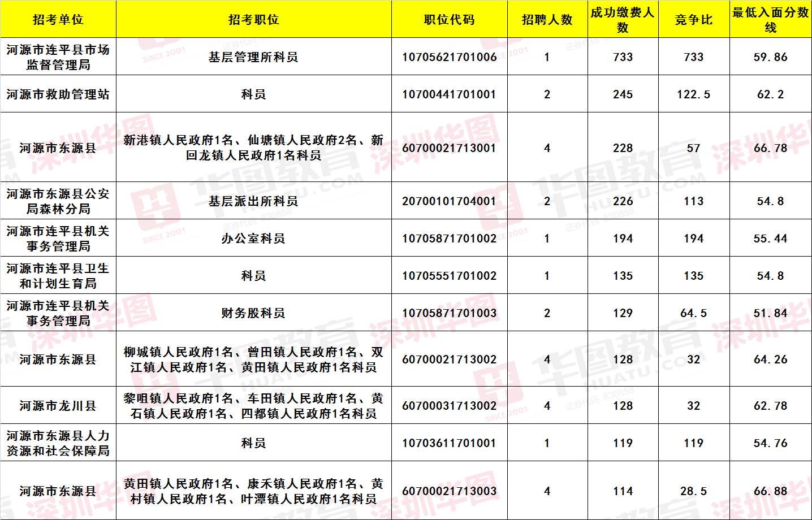The image size is (812, 520).
Task: Click the score cell 64.26
Action: [771, 359]
